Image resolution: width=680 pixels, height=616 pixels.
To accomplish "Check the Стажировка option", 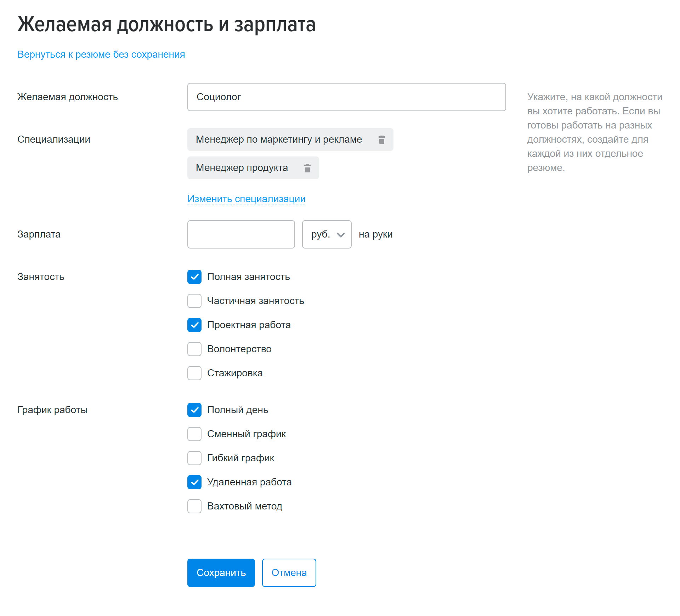I will click(x=194, y=373).
